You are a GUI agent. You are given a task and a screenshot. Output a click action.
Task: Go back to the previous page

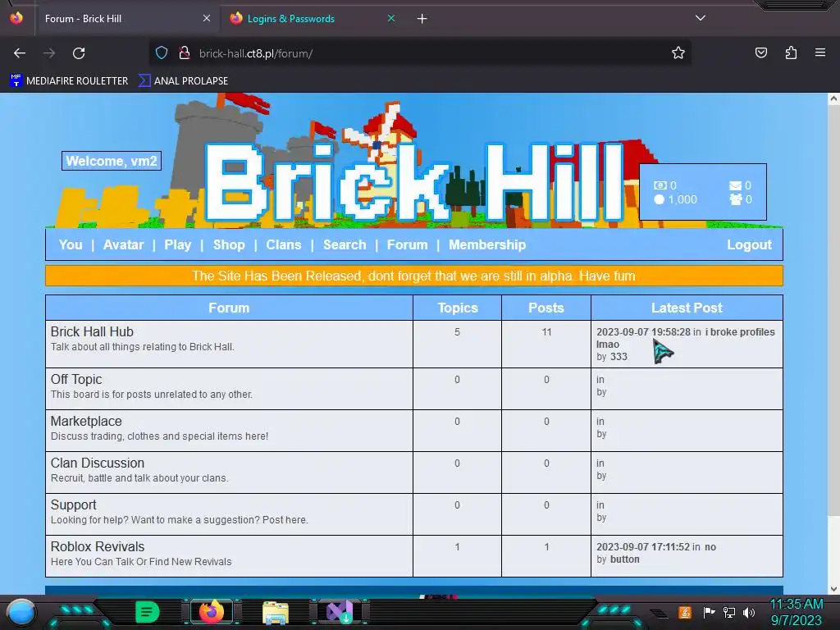click(20, 53)
